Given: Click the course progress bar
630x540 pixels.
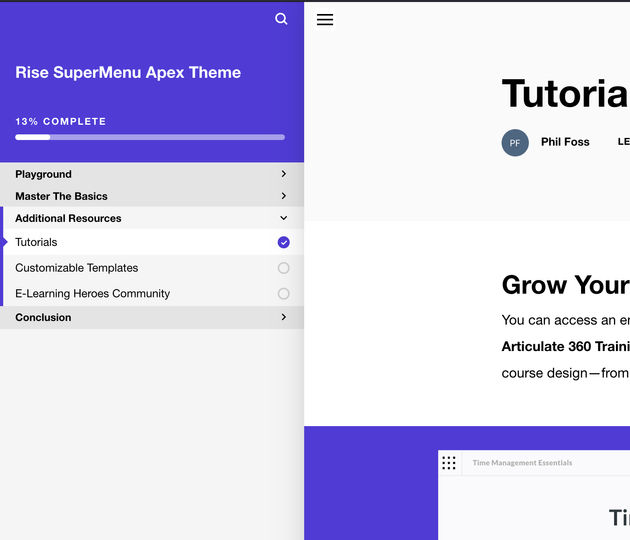Looking at the screenshot, I should [x=150, y=137].
